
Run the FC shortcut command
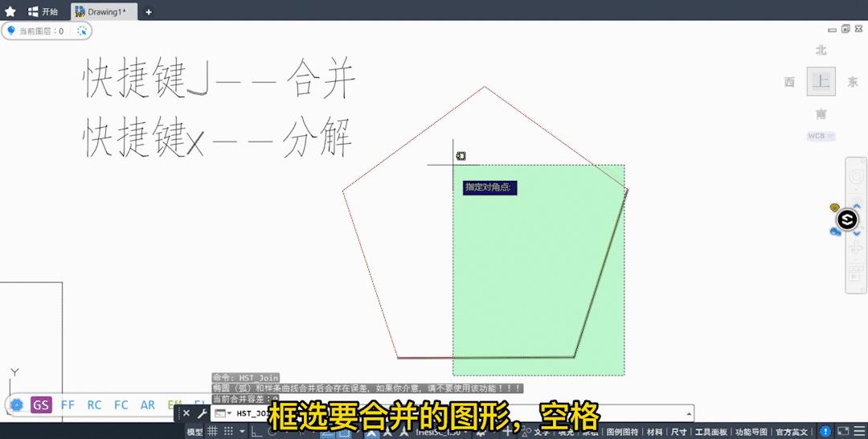(x=121, y=404)
